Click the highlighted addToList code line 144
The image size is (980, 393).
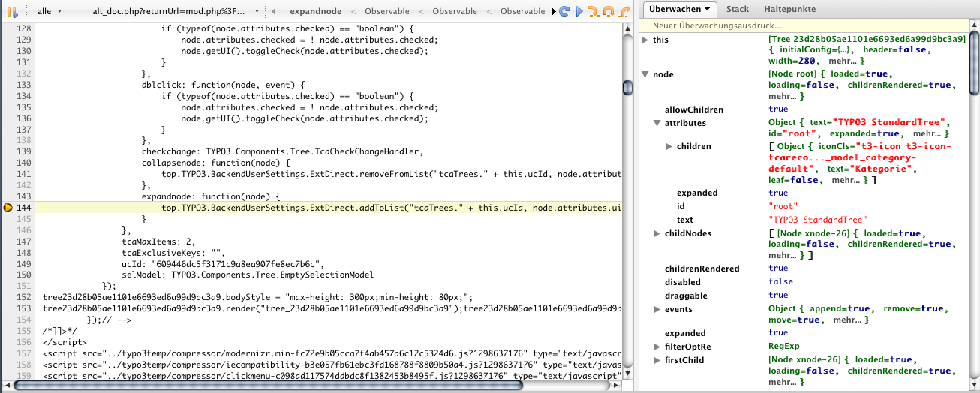(x=328, y=208)
